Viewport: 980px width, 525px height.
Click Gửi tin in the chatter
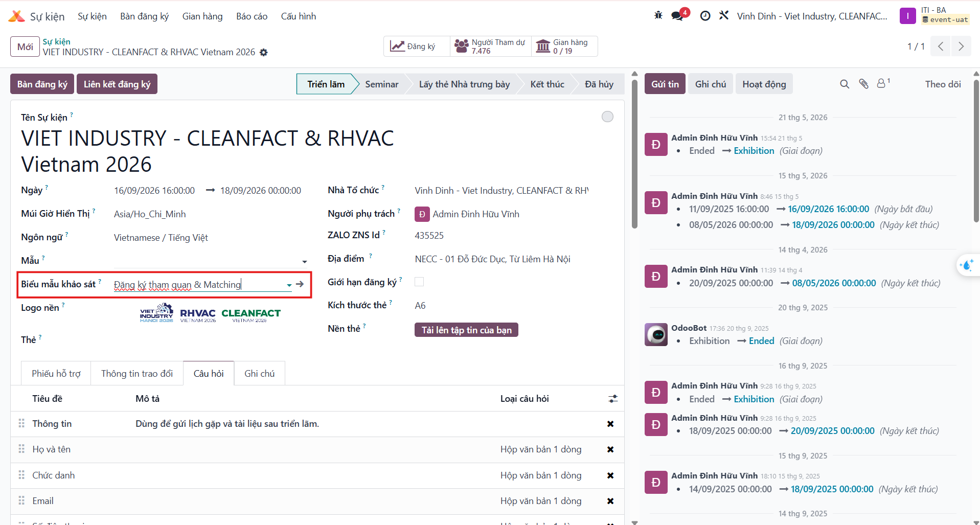665,84
